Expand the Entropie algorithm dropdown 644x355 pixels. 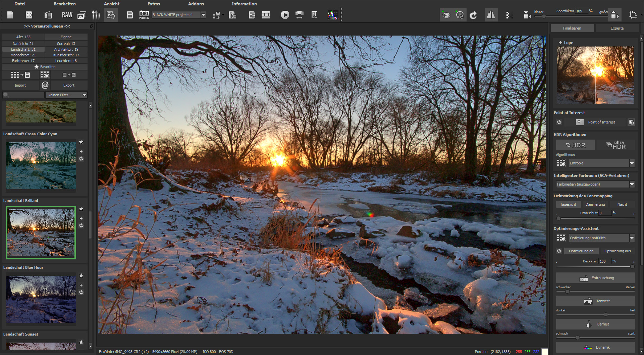[x=632, y=163]
